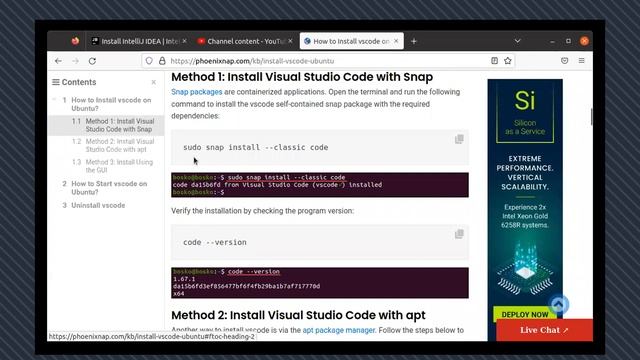Collapse the How to Install vscode section
This screenshot has width=640, height=360.
(x=54, y=100)
